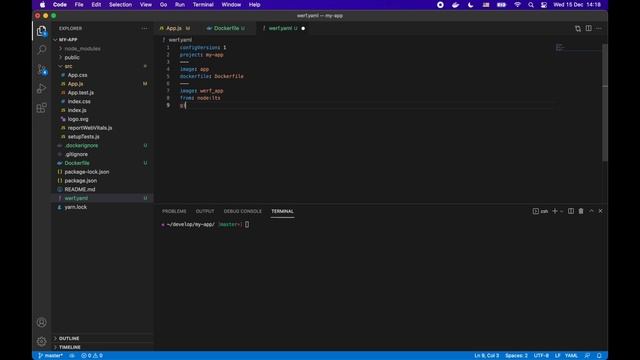
Task: Click the editor minimap
Action: (578, 48)
